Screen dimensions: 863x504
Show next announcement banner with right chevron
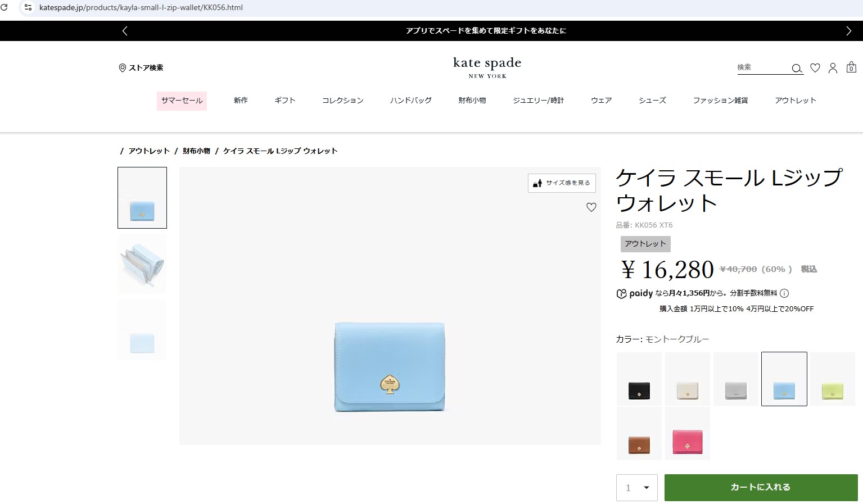coord(848,31)
